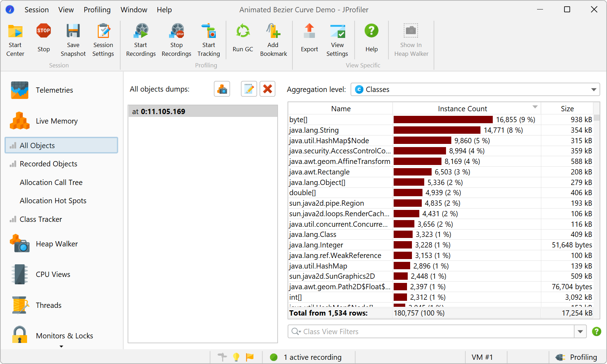Expand more sidebar sections arrow

coord(62,347)
